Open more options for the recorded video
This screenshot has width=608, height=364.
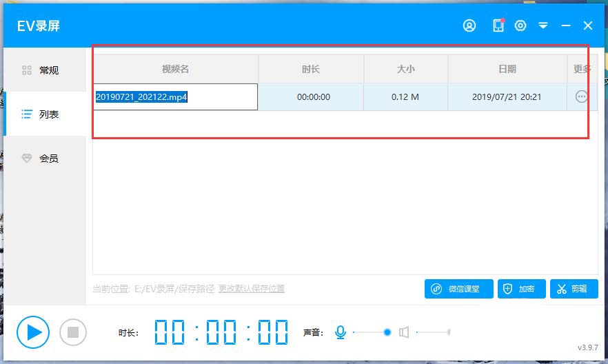(581, 97)
